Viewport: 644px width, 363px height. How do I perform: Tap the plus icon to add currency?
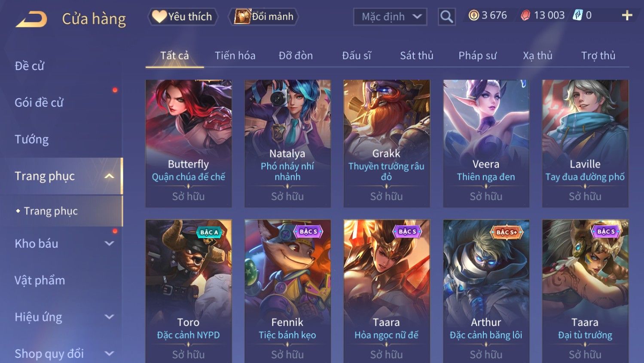tap(627, 15)
